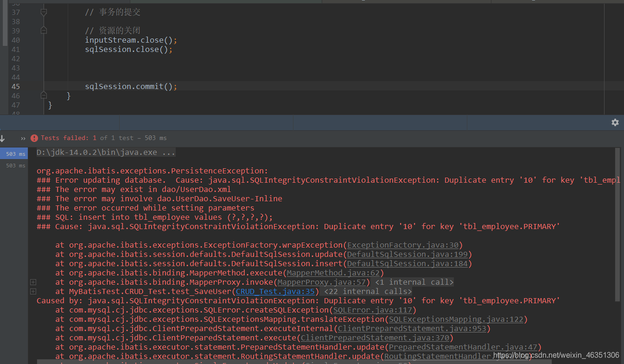Expand CRUD_Test.test_SaveUser internal calls fold
This screenshot has height=364, width=624.
33,291
